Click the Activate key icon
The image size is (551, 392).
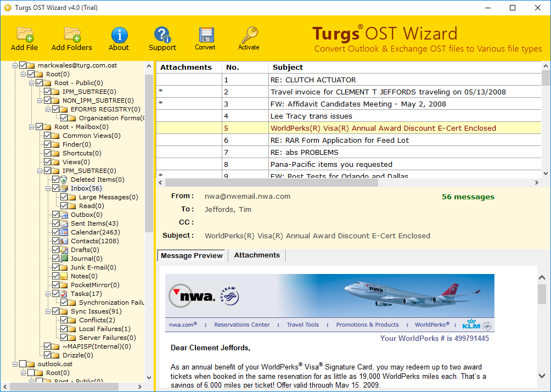point(249,35)
